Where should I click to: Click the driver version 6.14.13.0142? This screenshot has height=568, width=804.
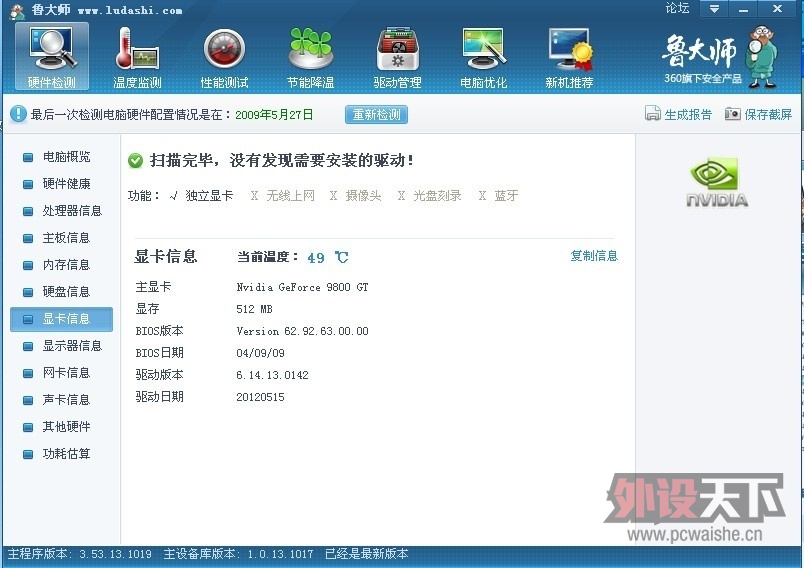[272, 375]
